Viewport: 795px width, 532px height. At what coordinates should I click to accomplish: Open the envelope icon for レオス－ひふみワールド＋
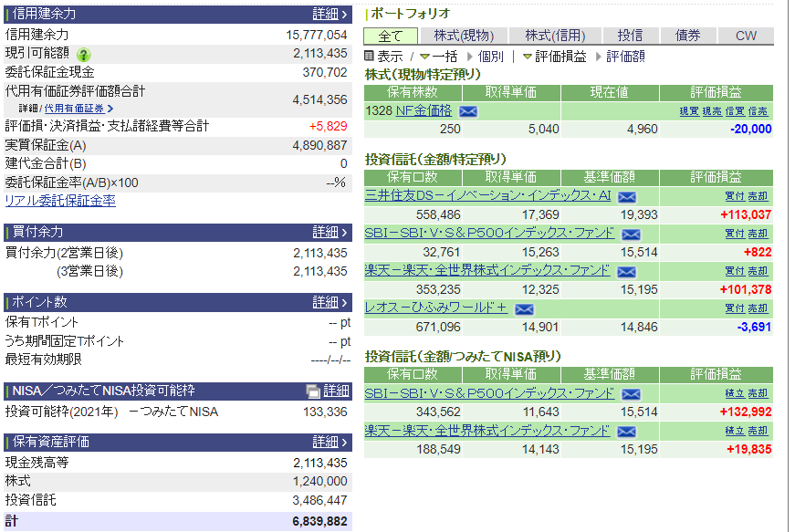coord(523,308)
